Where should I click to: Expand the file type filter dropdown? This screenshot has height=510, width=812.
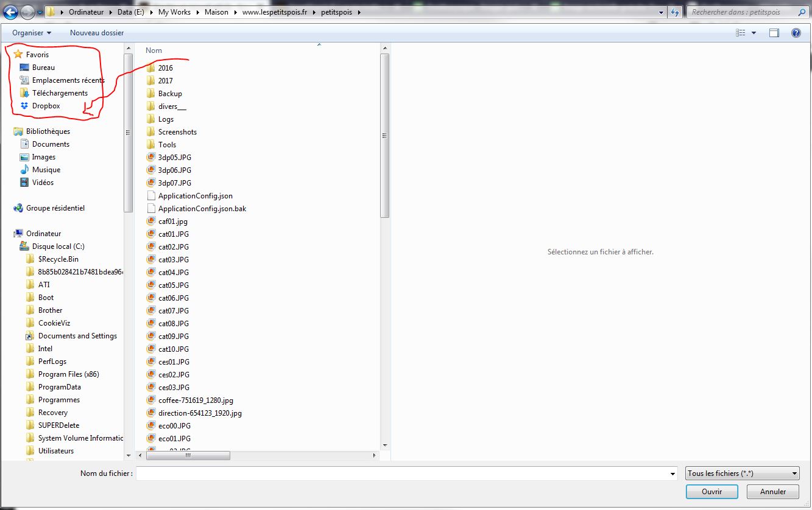[742, 473]
